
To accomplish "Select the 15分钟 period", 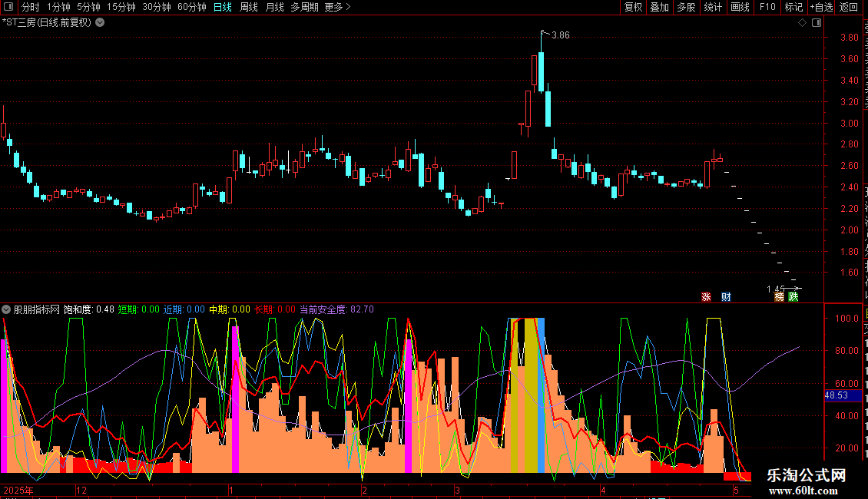I will (121, 7).
